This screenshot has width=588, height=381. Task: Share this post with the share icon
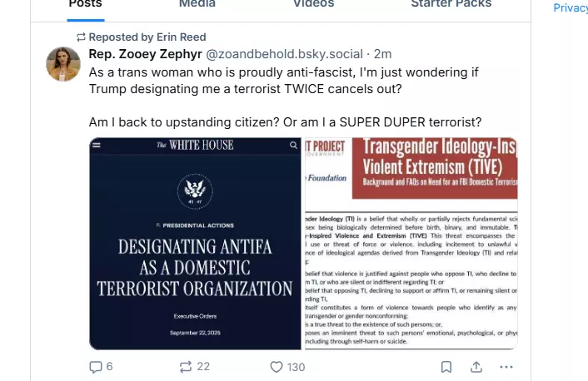coord(476,367)
